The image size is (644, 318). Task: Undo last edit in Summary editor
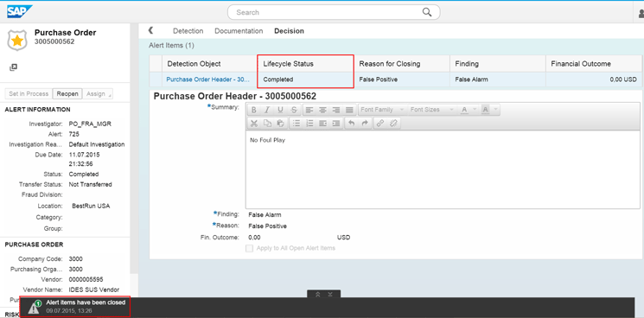(x=352, y=124)
